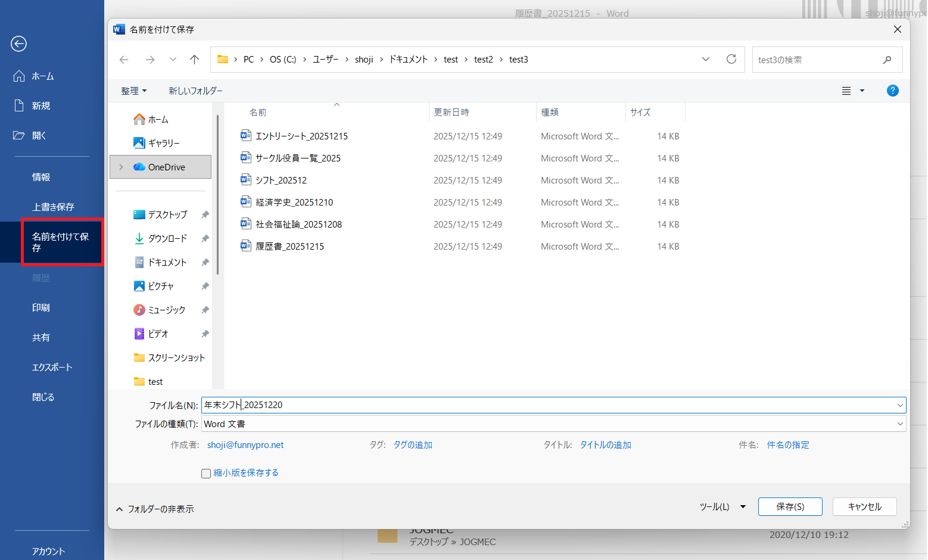Screen dimensions: 928x560
Task: Click the 保存(S) button
Action: [790, 506]
